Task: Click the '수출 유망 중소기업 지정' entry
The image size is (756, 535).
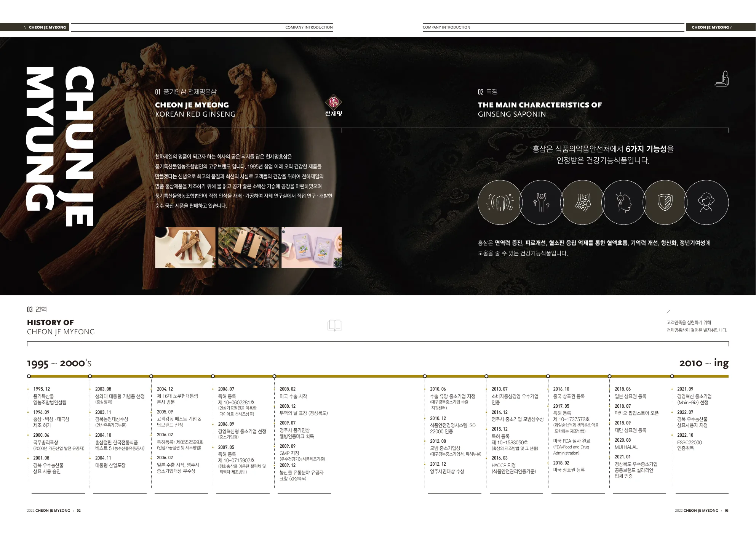Action: pyautogui.click(x=452, y=396)
